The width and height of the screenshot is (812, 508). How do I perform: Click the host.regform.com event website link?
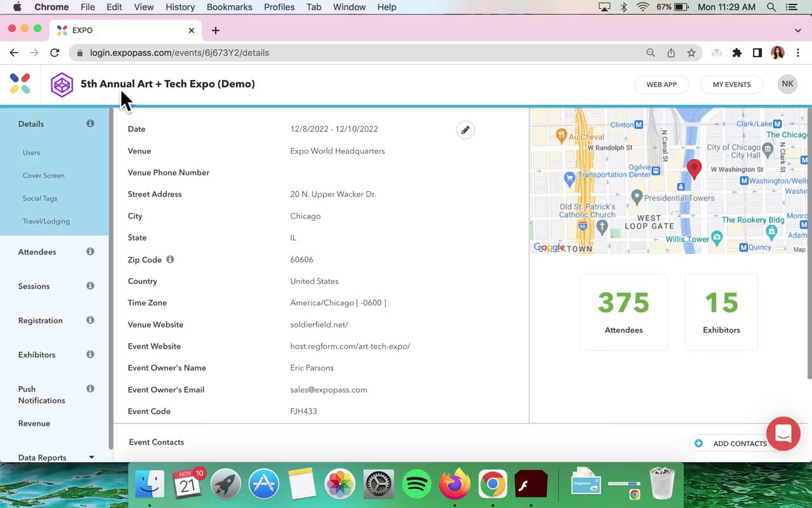pos(350,346)
